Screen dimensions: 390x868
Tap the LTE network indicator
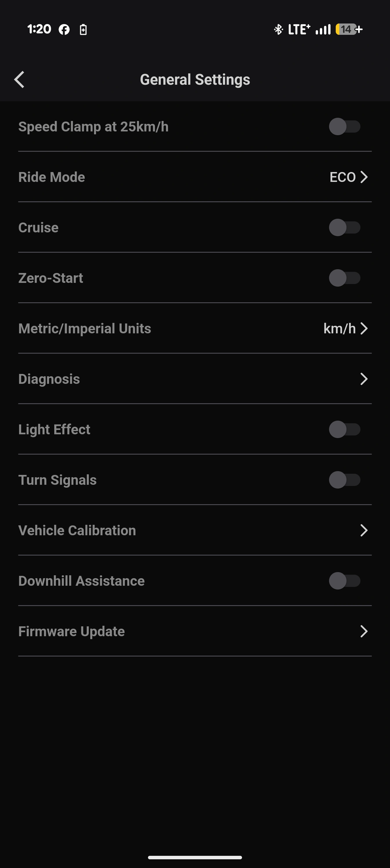(x=299, y=29)
